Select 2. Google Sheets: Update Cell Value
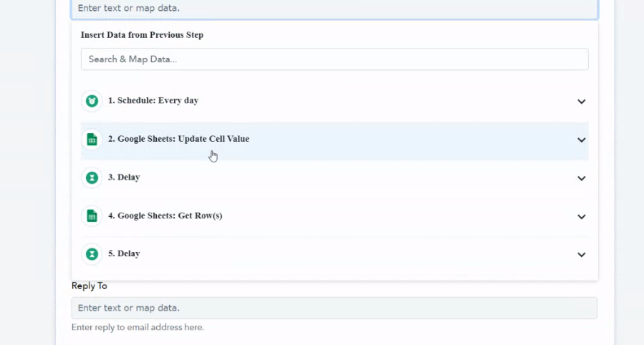 [x=178, y=139]
